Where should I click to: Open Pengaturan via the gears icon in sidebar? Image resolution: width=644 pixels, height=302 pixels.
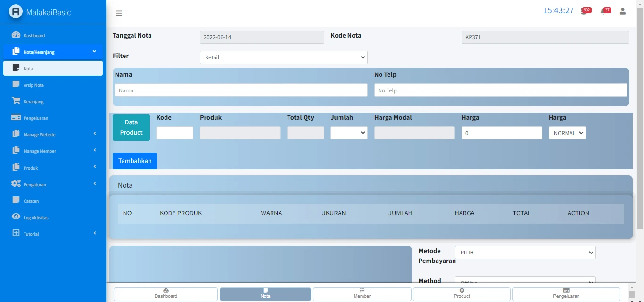16,184
